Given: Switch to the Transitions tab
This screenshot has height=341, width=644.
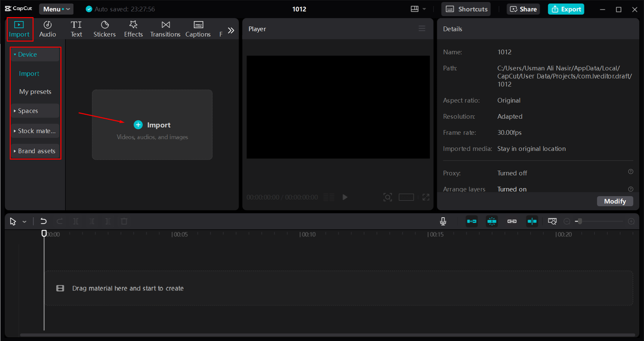Looking at the screenshot, I should [x=165, y=29].
